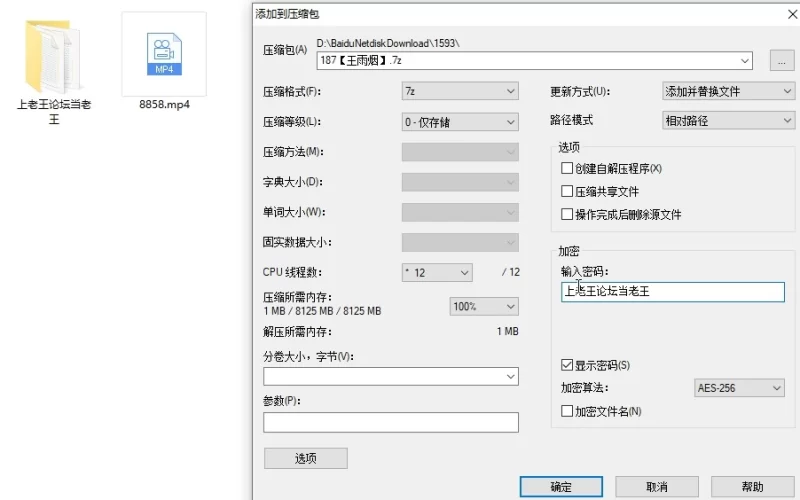
Task: Open the archive path browse button (...)
Action: [782, 61]
